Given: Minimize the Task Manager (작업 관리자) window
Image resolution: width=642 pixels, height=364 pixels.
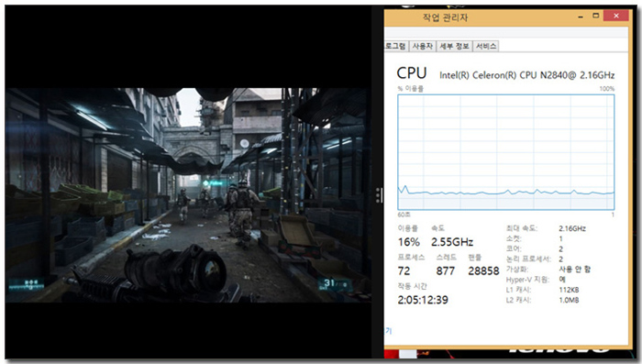Looking at the screenshot, I should pos(581,17).
